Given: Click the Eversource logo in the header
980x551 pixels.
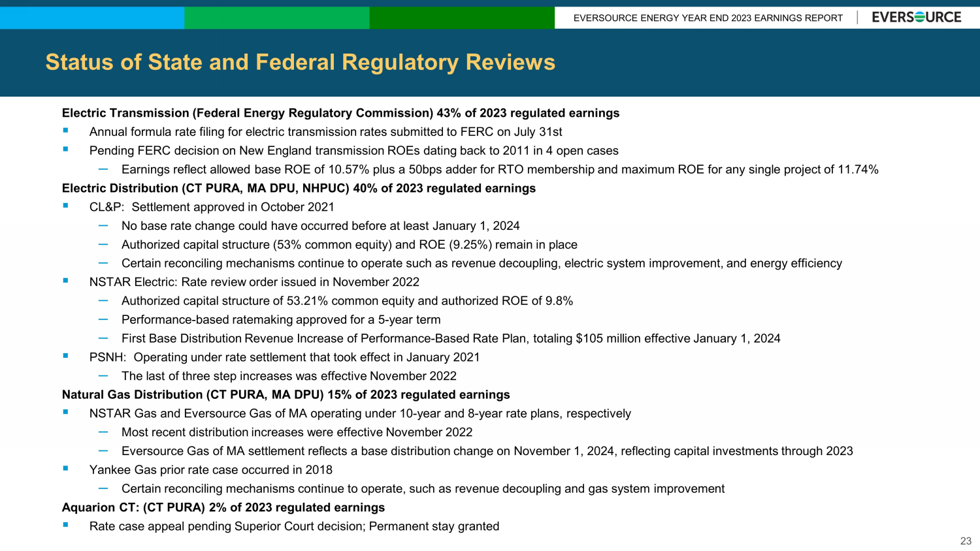Looking at the screenshot, I should click(x=916, y=18).
